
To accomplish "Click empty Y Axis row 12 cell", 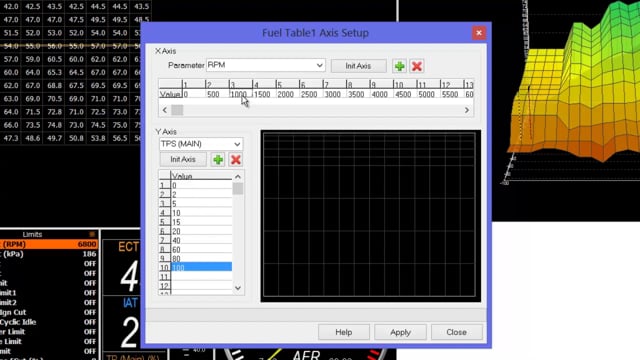I will (201, 286).
